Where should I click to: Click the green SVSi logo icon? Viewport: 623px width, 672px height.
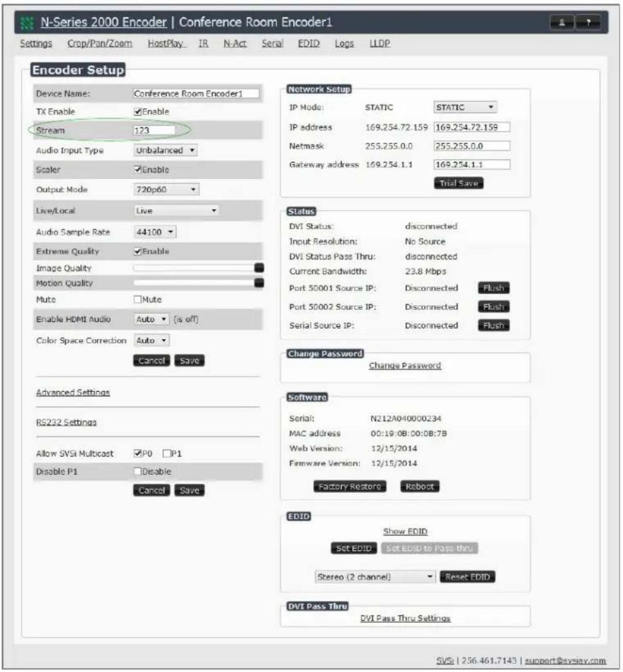point(27,23)
